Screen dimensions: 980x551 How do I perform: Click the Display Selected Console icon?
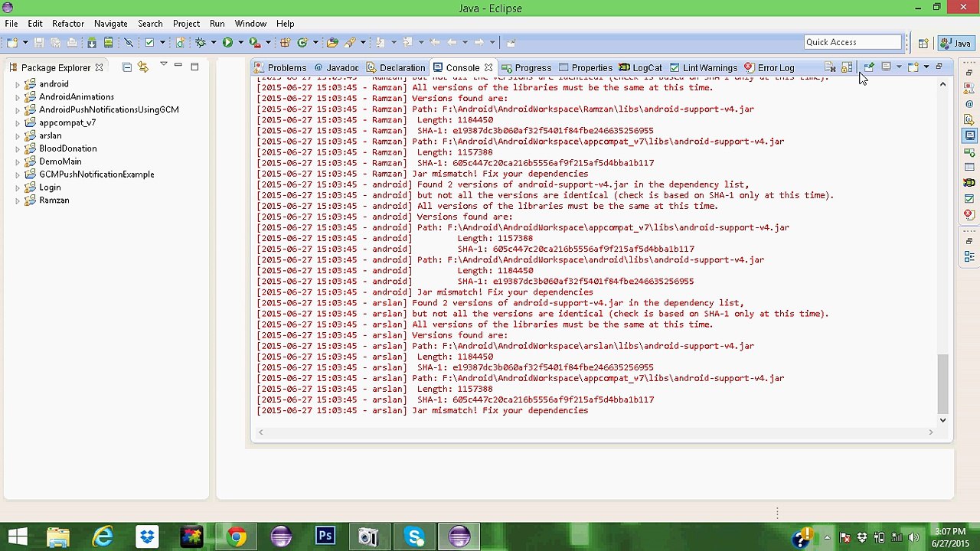[886, 67]
